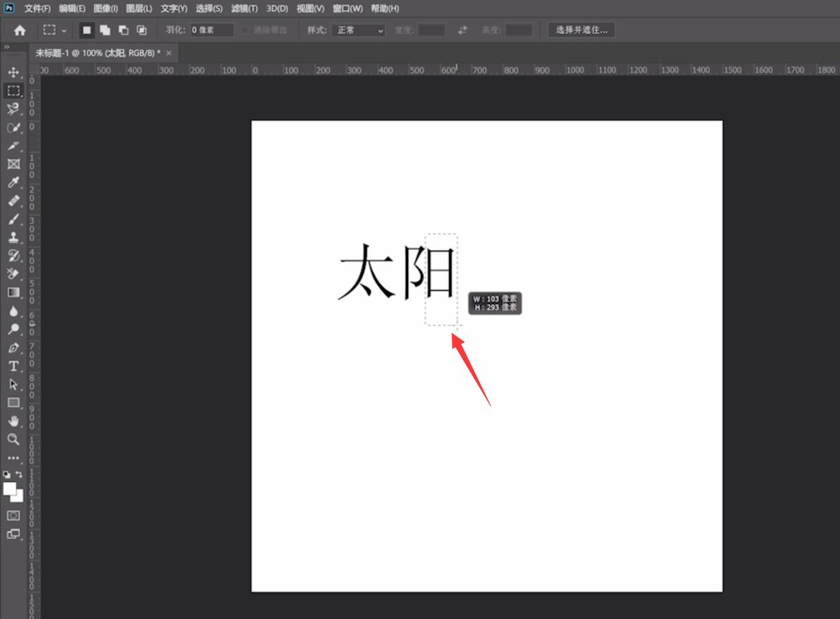Screen dimensions: 840x619
Task: Select the Dodge tool
Action: tap(13, 329)
